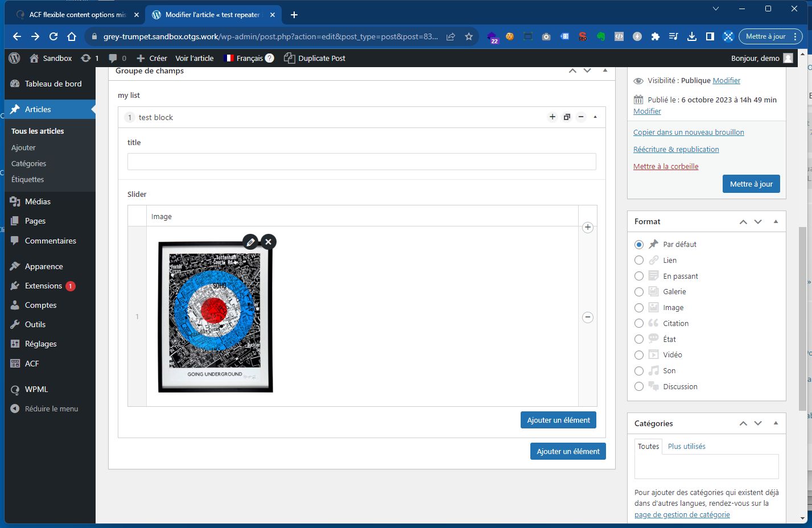The width and height of the screenshot is (812, 528).
Task: Open Tableau de bord in sidebar
Action: tap(50, 84)
